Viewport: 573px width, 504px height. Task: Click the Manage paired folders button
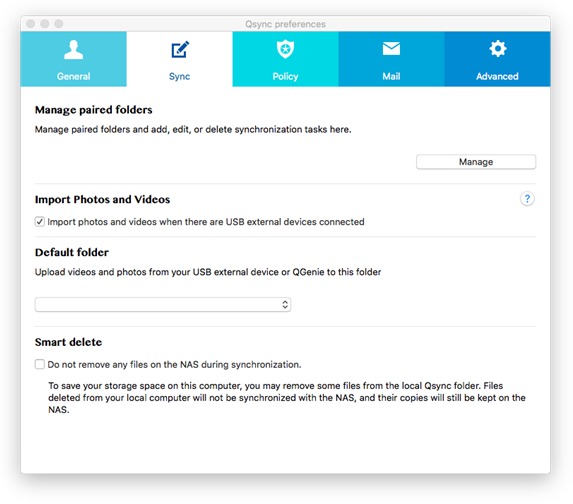(x=476, y=162)
